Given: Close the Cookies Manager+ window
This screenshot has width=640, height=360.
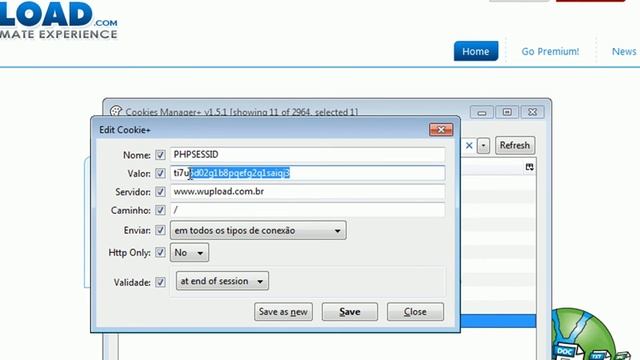Looking at the screenshot, I should pyautogui.click(x=532, y=112).
